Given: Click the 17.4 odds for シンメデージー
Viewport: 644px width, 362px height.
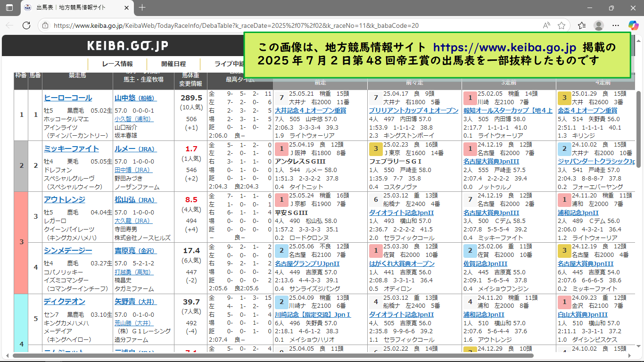Looking at the screenshot, I should click(191, 251).
